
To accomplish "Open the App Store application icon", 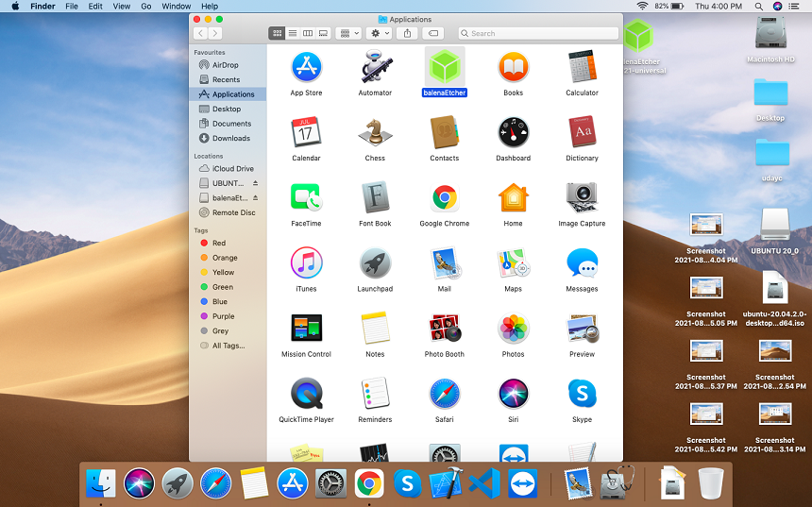I will click(306, 67).
